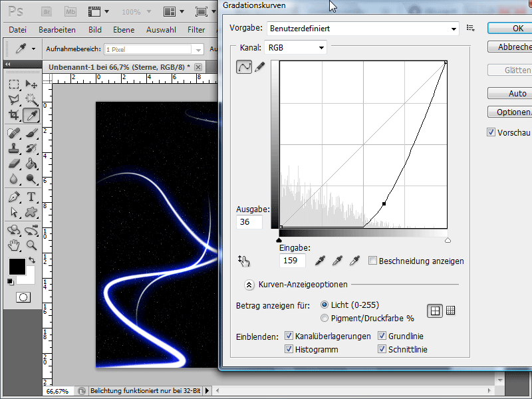The width and height of the screenshot is (532, 399).
Task: Select the 3D Rotate tool
Action: click(14, 230)
